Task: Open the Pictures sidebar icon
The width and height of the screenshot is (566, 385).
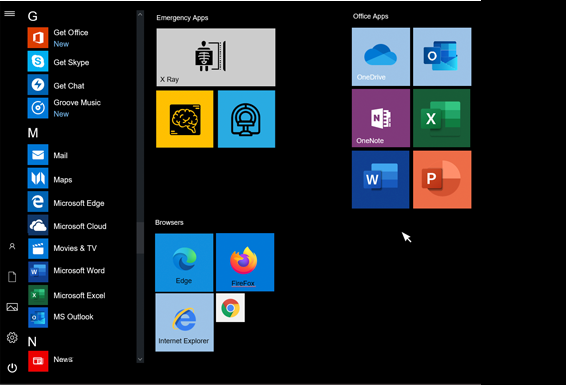Action: pyautogui.click(x=12, y=307)
